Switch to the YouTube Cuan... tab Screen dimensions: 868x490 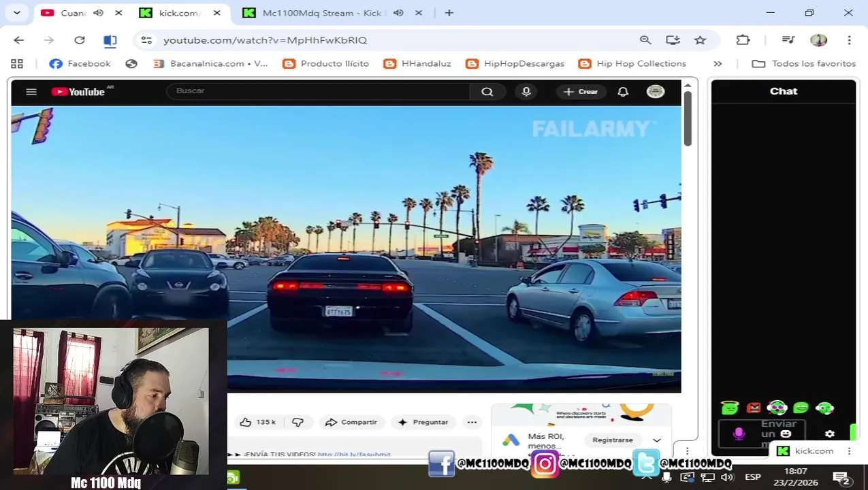73,13
